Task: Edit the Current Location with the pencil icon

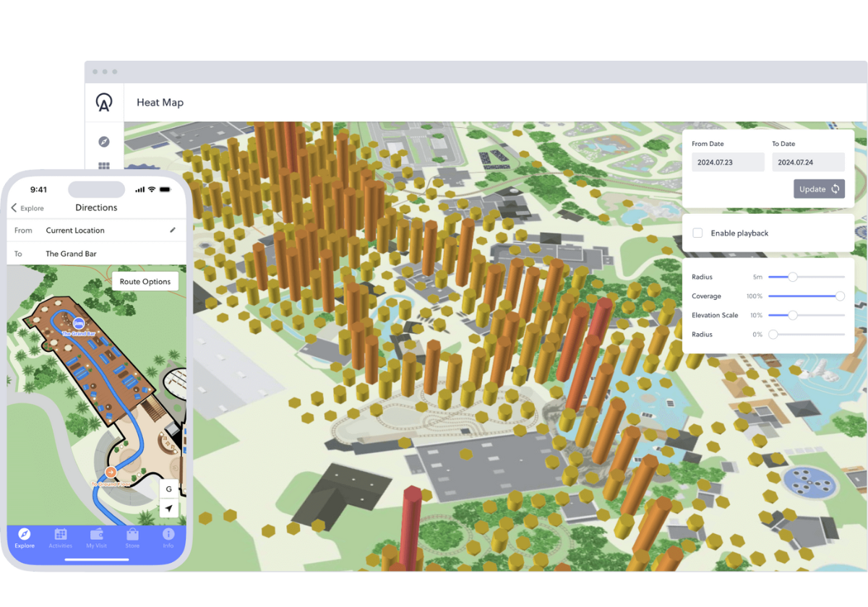Action: (173, 231)
